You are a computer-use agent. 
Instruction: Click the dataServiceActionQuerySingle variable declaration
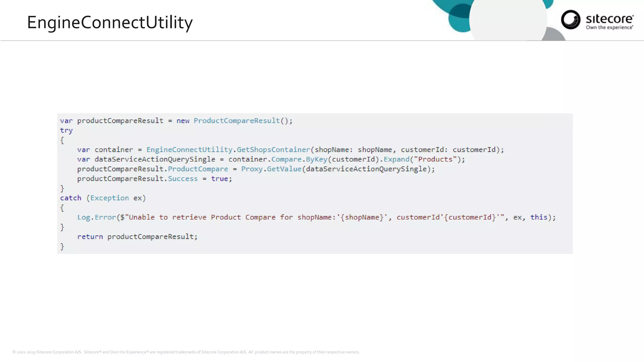[x=155, y=159]
